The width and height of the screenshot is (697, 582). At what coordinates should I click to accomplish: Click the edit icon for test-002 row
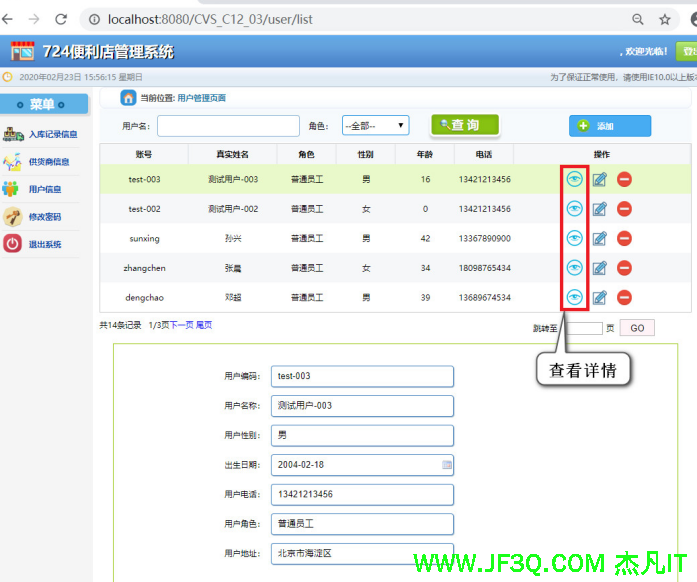click(x=599, y=209)
